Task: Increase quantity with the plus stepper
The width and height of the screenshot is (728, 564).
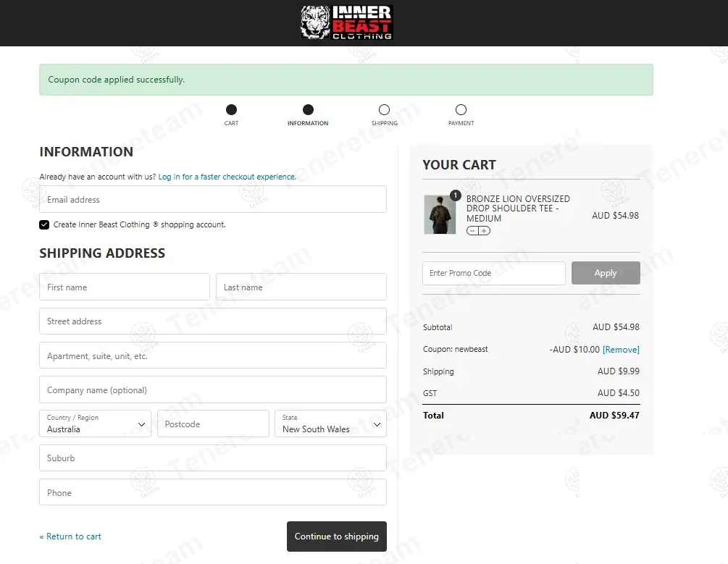Action: pyautogui.click(x=485, y=231)
